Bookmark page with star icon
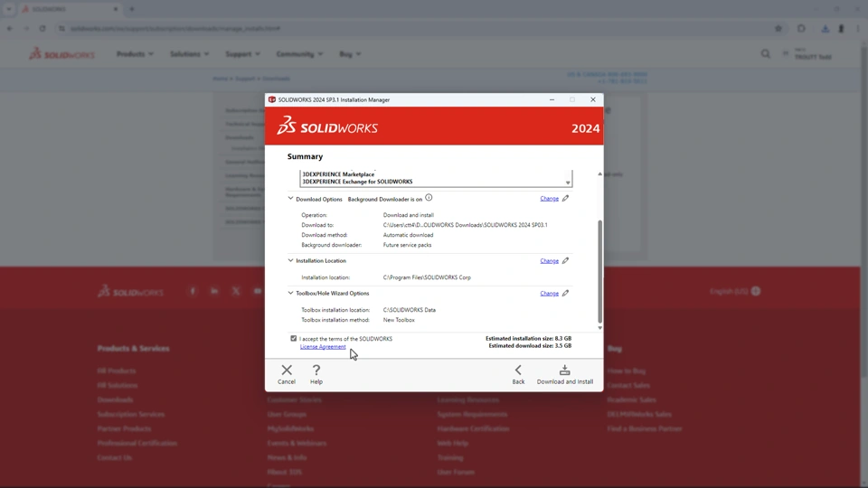 pos(778,28)
